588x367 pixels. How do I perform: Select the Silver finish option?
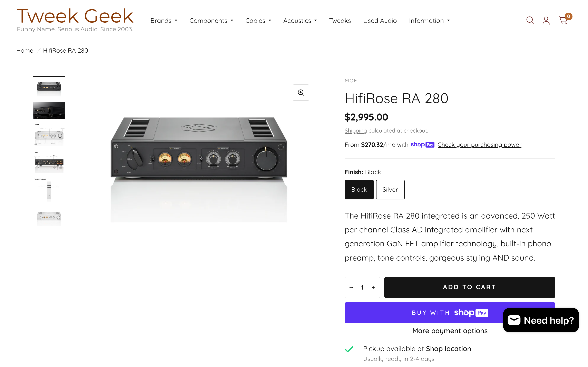click(x=390, y=190)
